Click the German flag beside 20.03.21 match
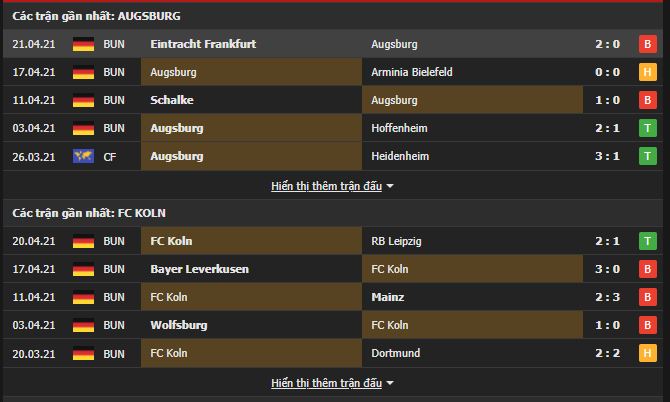 coord(83,354)
